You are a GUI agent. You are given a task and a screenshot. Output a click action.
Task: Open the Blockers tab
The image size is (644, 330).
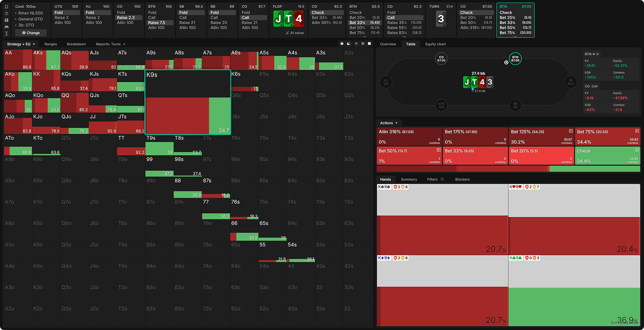462,179
